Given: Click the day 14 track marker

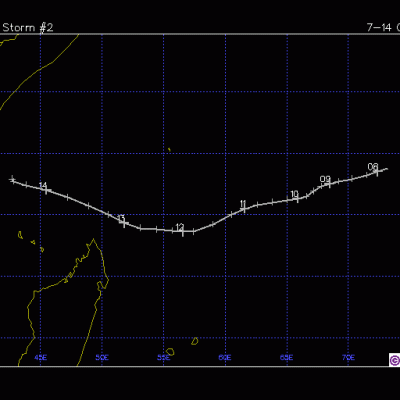Looking at the screenshot, I should (46, 190).
